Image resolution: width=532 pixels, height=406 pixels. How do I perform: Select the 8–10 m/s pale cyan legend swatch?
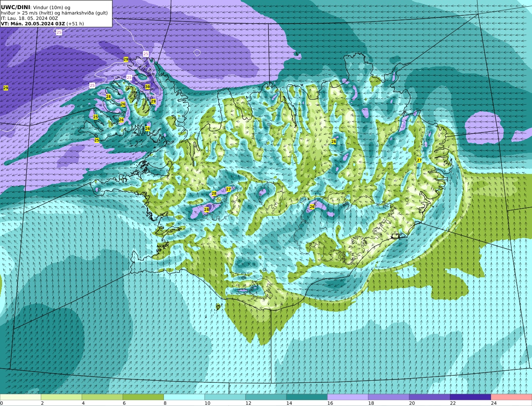pyautogui.click(x=184, y=397)
